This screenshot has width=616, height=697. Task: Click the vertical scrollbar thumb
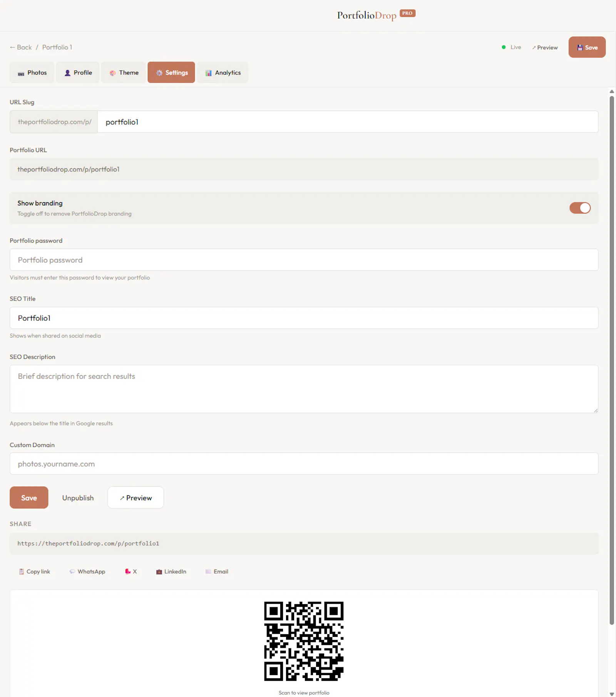coord(612,360)
